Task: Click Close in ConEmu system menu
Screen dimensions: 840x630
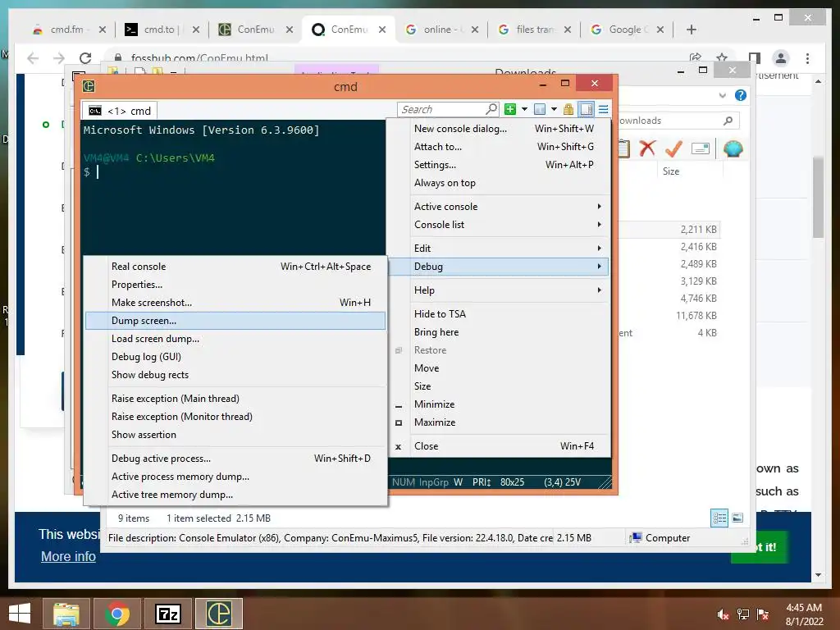Action: [500, 445]
